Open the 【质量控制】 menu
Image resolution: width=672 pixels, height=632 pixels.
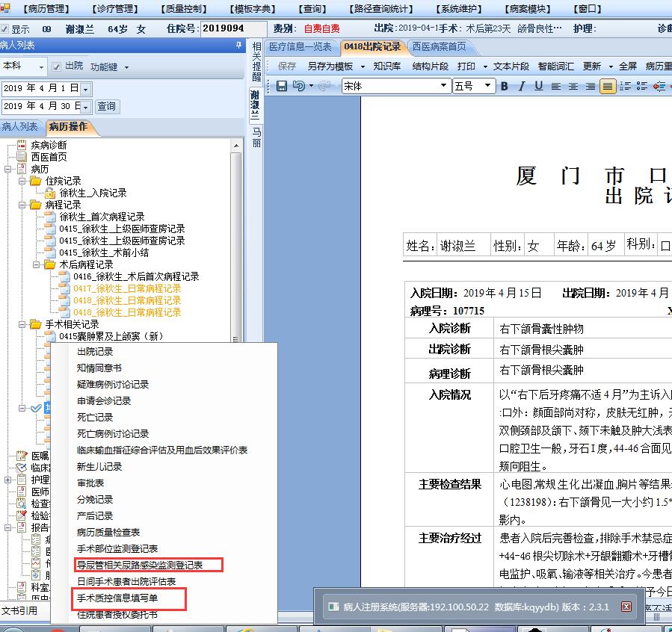[x=183, y=9]
